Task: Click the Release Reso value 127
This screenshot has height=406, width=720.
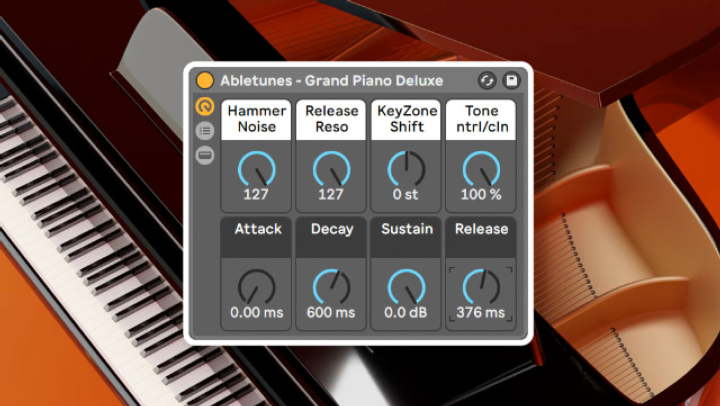Action: (x=331, y=195)
